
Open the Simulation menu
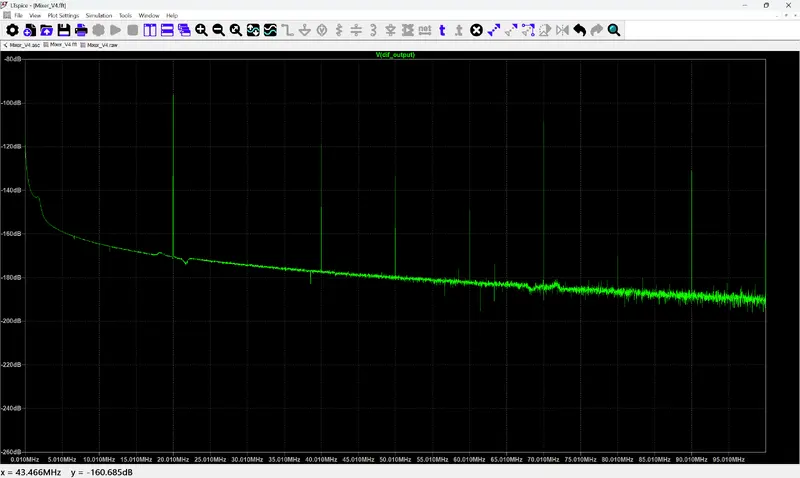(99, 16)
